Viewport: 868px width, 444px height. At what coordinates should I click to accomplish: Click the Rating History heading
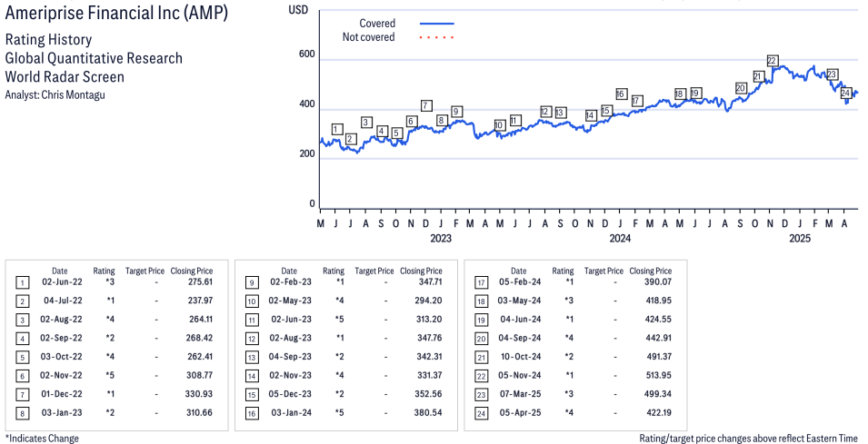[49, 40]
